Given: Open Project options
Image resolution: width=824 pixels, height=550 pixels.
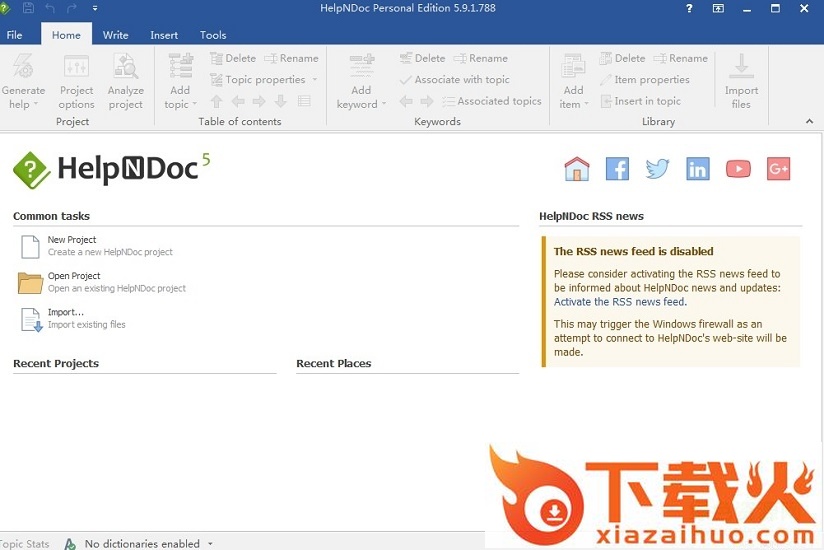Looking at the screenshot, I should 76,82.
